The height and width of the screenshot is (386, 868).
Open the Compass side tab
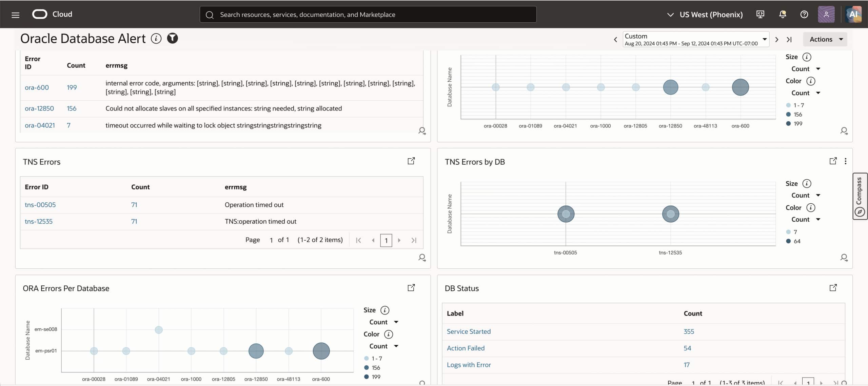pos(860,197)
